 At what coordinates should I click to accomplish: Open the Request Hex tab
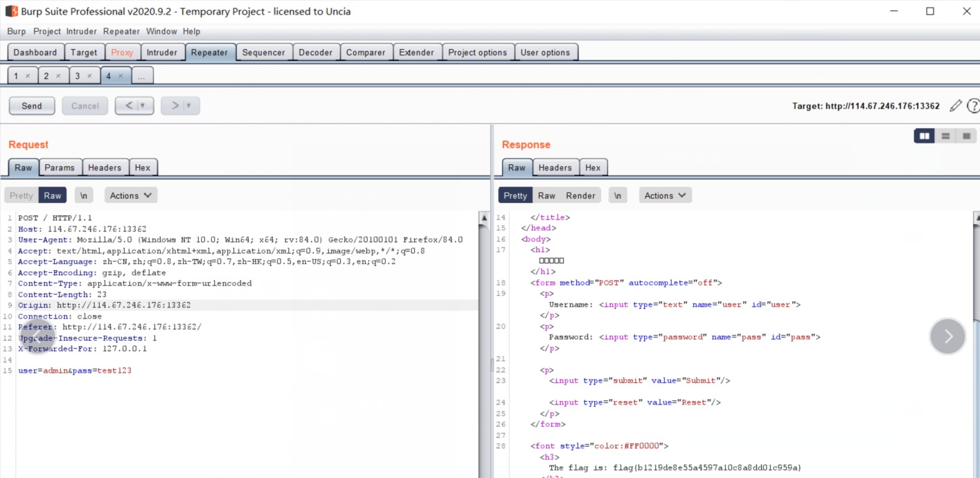[x=143, y=168]
